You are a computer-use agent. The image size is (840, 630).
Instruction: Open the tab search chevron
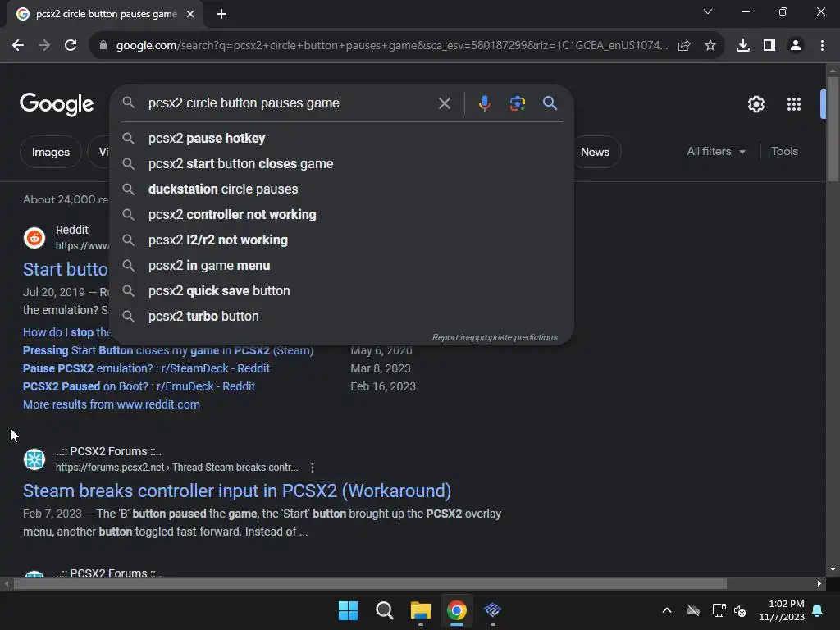click(x=708, y=11)
